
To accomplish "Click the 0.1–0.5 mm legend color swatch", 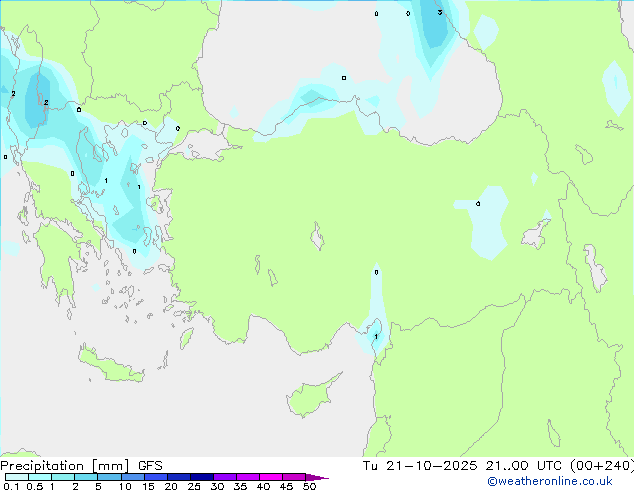I will coord(17,477).
